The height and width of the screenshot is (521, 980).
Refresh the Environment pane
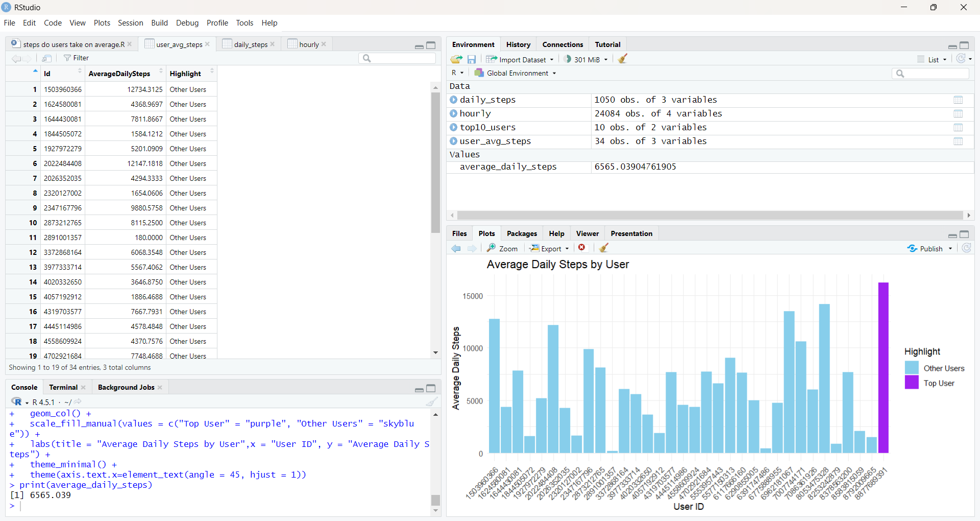coord(961,59)
